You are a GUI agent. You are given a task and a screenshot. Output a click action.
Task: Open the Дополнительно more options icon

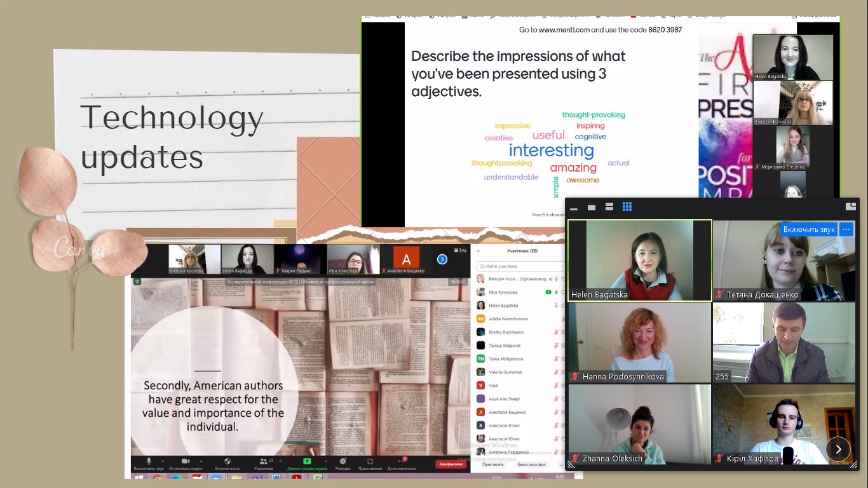(x=402, y=461)
